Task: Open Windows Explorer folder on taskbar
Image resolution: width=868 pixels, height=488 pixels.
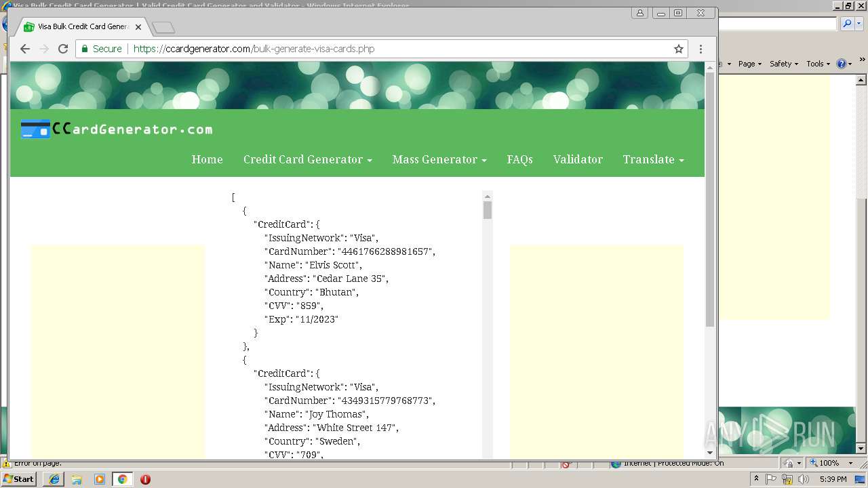Action: (x=77, y=479)
